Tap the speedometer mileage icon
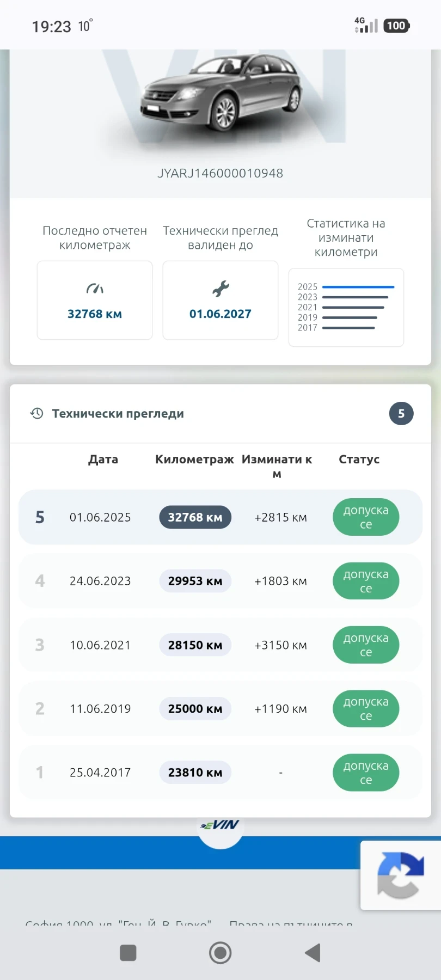 [x=95, y=289]
